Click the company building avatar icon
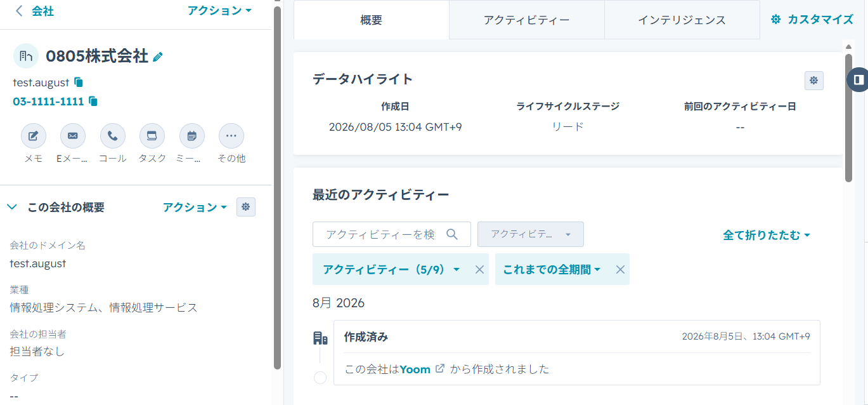Image resolution: width=868 pixels, height=405 pixels. [x=25, y=56]
